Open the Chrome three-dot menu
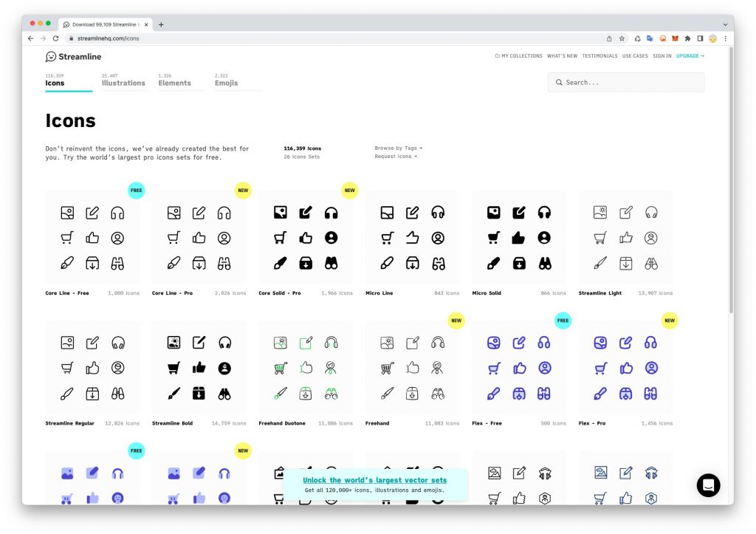 pyautogui.click(x=725, y=38)
